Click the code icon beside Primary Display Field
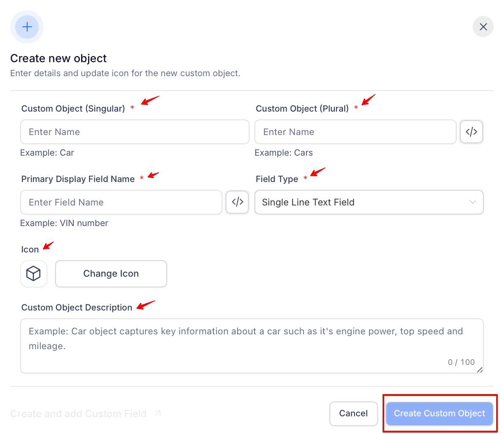Viewport: 504px width, 434px height. pos(237,202)
